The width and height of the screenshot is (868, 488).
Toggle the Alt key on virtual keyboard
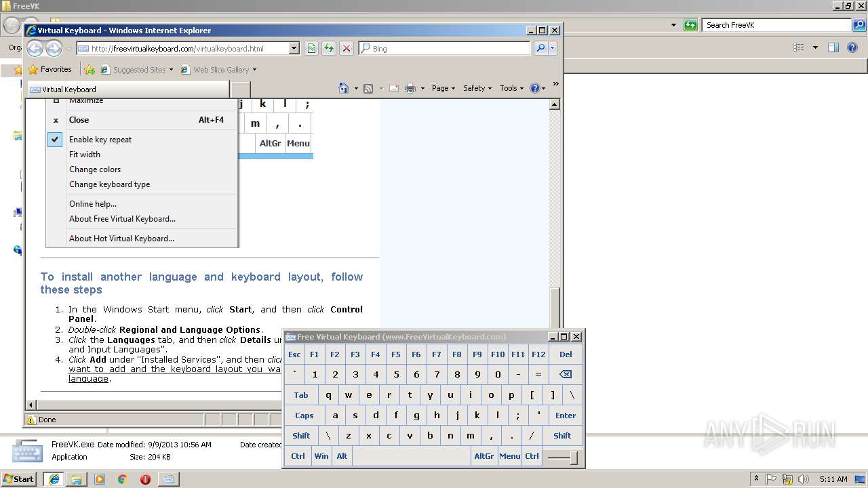point(342,456)
